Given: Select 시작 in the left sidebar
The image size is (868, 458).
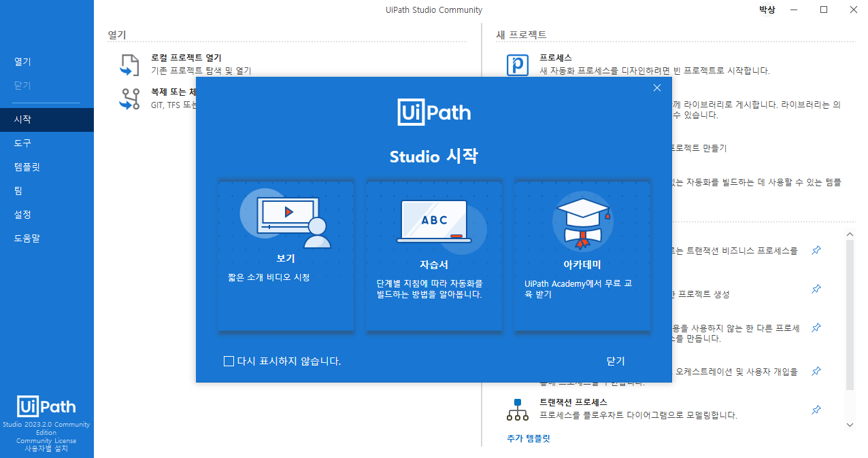Looking at the screenshot, I should pos(47,120).
